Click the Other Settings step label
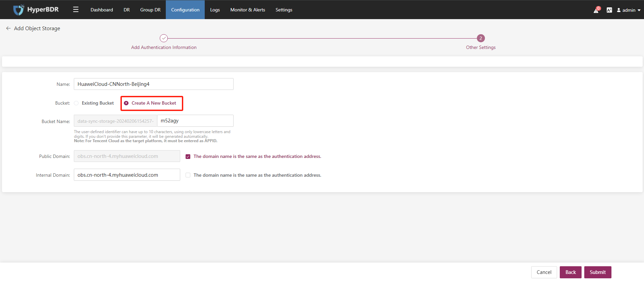This screenshot has height=282, width=644. (x=481, y=47)
